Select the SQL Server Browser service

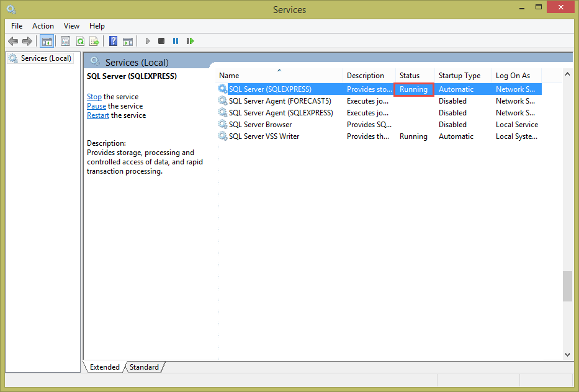click(x=260, y=125)
